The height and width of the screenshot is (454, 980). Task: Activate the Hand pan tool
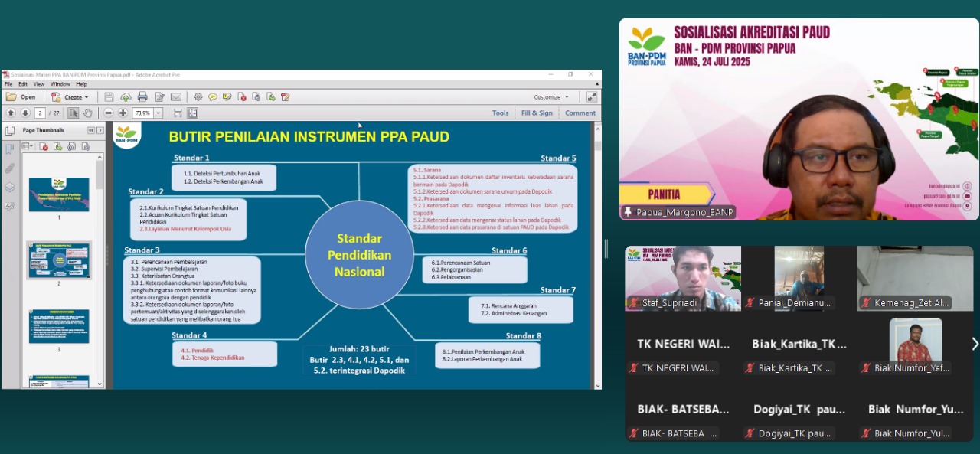click(x=88, y=113)
